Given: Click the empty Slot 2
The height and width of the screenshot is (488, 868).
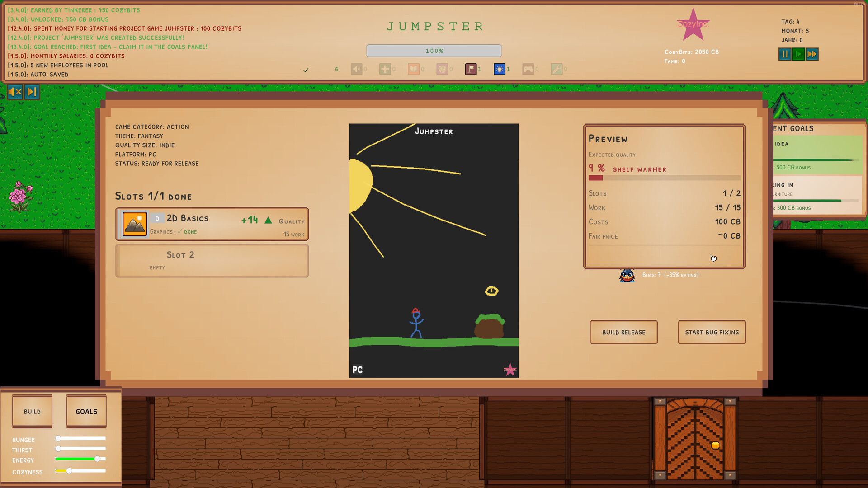Looking at the screenshot, I should (x=212, y=261).
